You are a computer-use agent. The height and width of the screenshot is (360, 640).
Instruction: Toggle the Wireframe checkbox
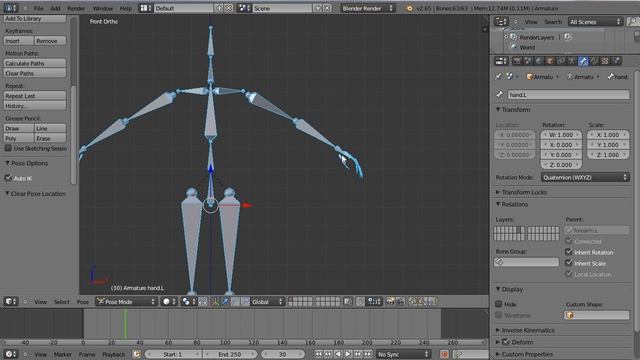coord(499,315)
